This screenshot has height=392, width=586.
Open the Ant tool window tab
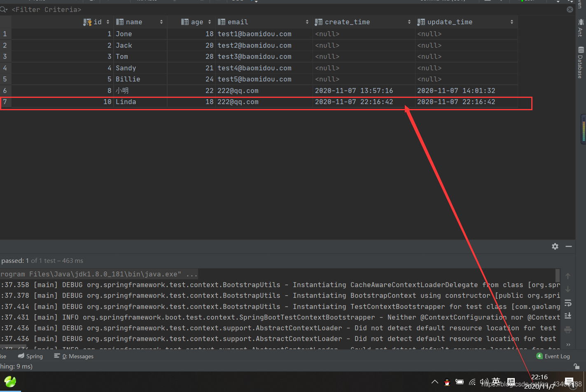tap(581, 28)
